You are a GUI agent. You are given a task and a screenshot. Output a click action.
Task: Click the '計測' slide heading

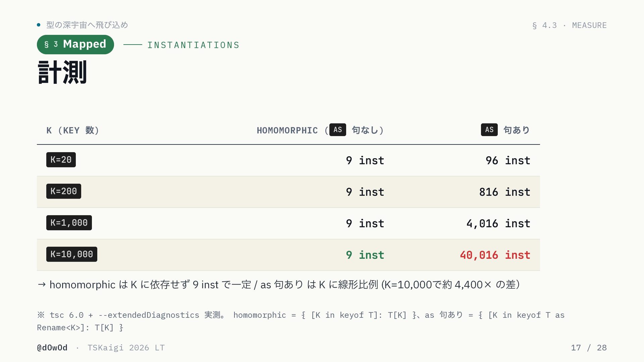(x=62, y=72)
